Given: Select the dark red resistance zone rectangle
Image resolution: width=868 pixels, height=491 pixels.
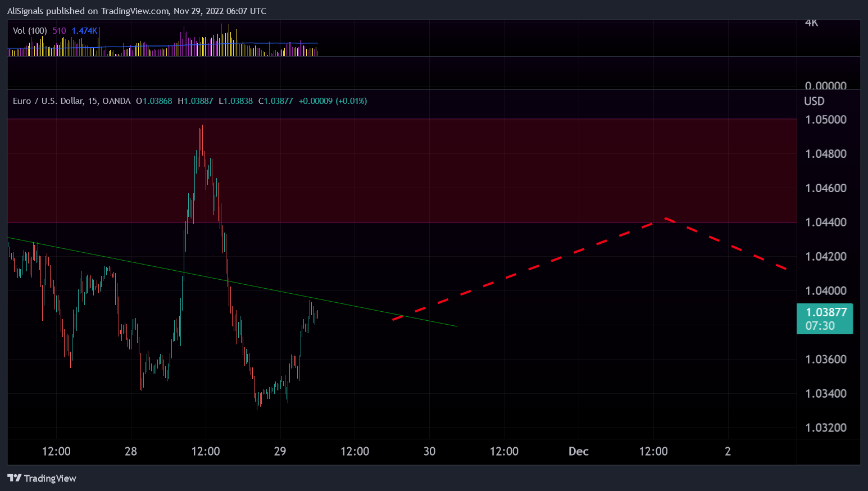Looking at the screenshot, I should [x=402, y=171].
